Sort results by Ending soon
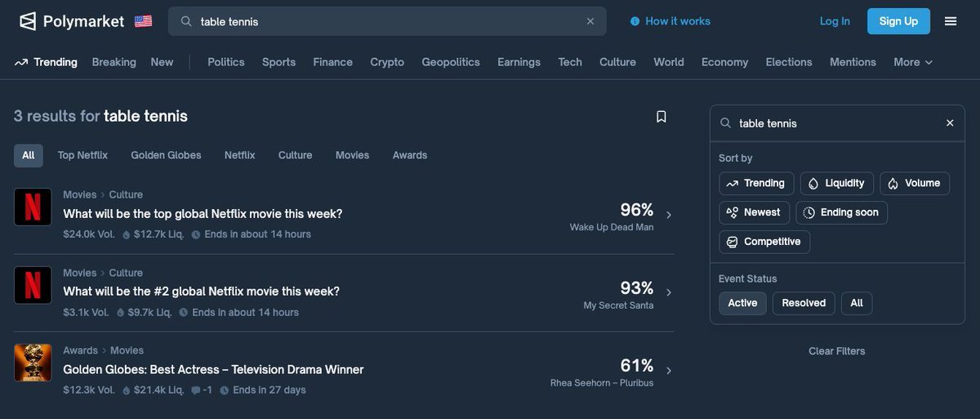 tap(841, 212)
